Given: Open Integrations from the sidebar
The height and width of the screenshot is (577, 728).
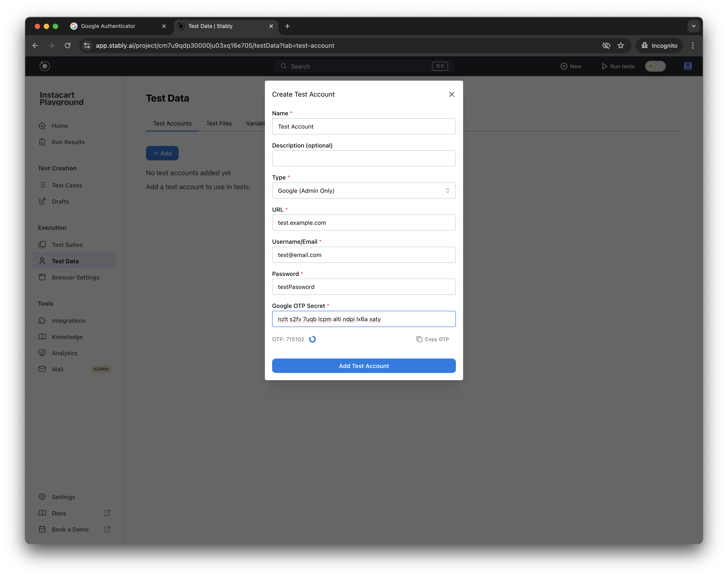Looking at the screenshot, I should [68, 321].
